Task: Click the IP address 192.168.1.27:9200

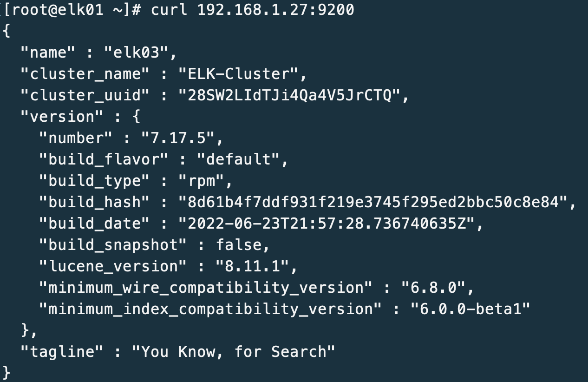Action: coord(276,10)
